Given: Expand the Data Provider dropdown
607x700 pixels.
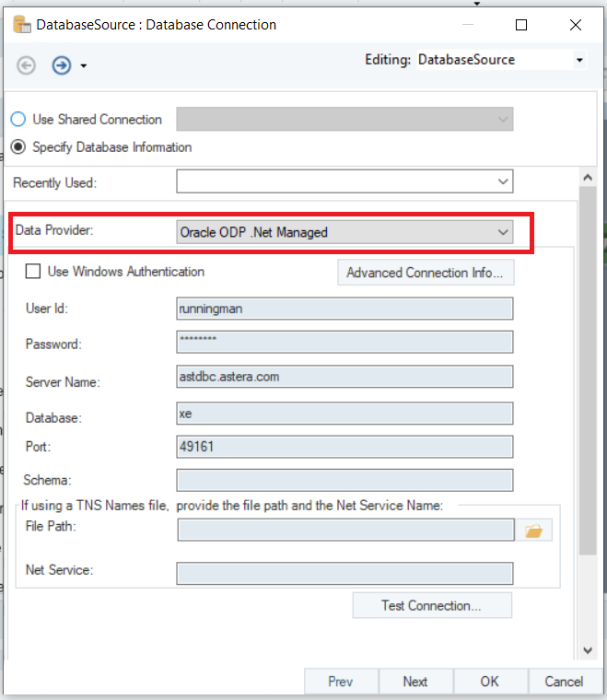Looking at the screenshot, I should coord(503,233).
